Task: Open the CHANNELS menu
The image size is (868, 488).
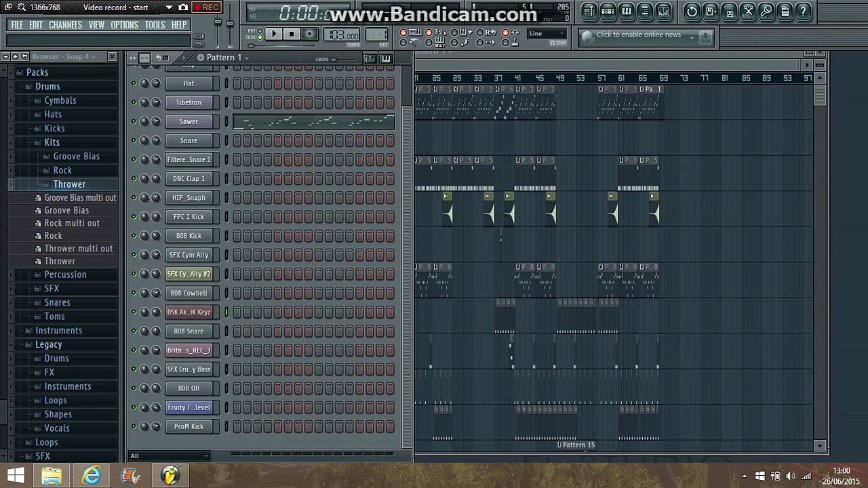Action: pyautogui.click(x=65, y=25)
